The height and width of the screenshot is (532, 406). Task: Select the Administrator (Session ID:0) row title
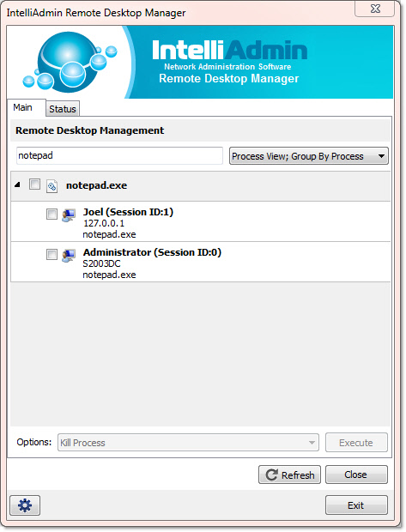click(x=152, y=252)
